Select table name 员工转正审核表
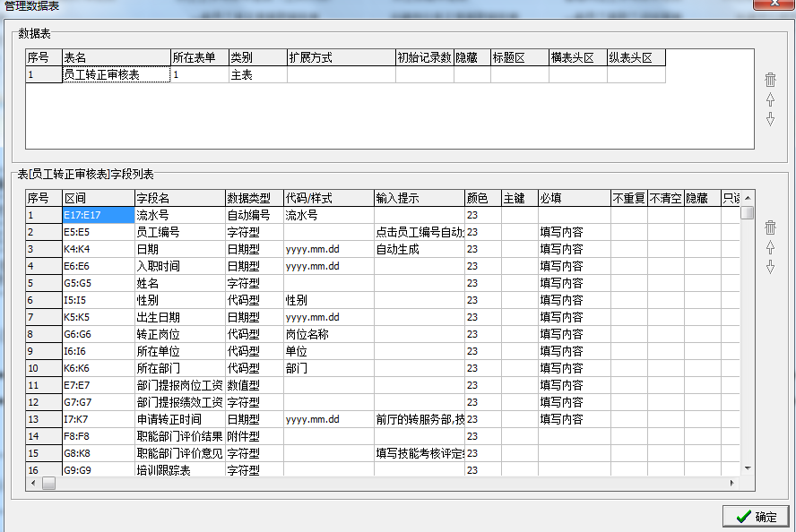The height and width of the screenshot is (532, 796). click(x=117, y=74)
